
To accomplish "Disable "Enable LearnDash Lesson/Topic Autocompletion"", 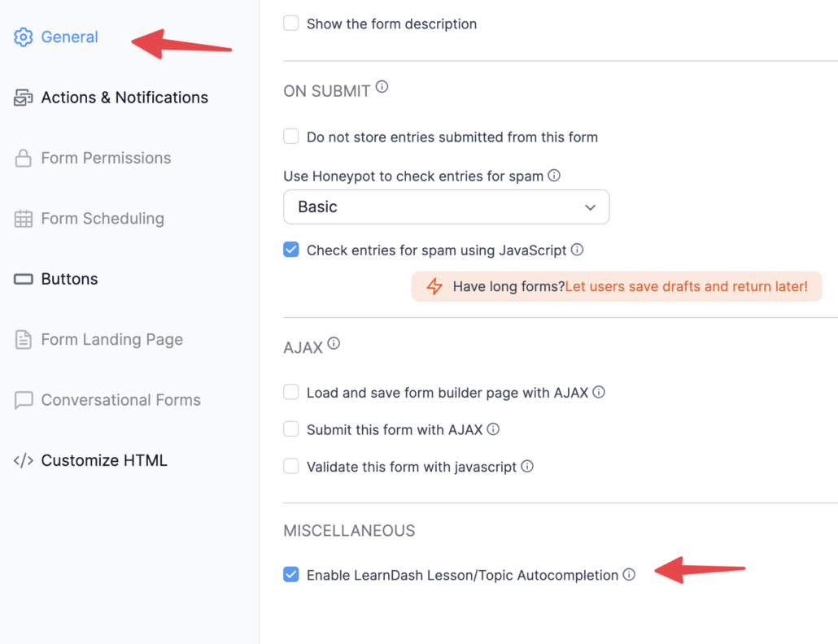I will tap(290, 574).
